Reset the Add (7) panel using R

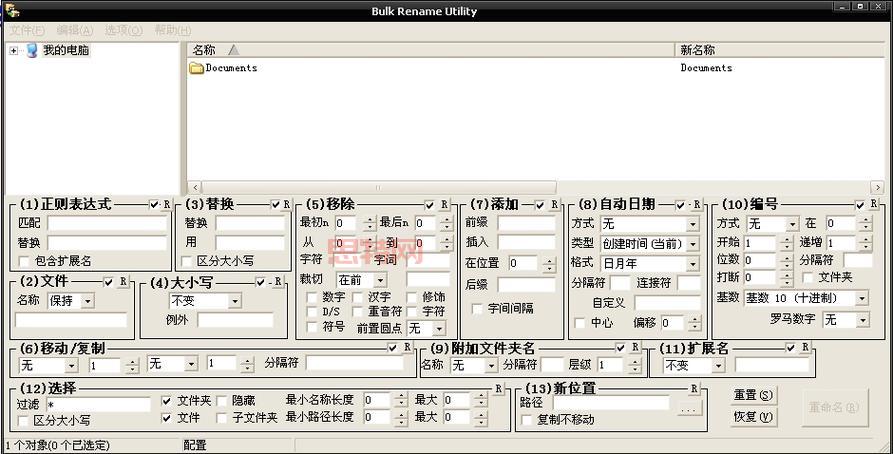coord(554,204)
